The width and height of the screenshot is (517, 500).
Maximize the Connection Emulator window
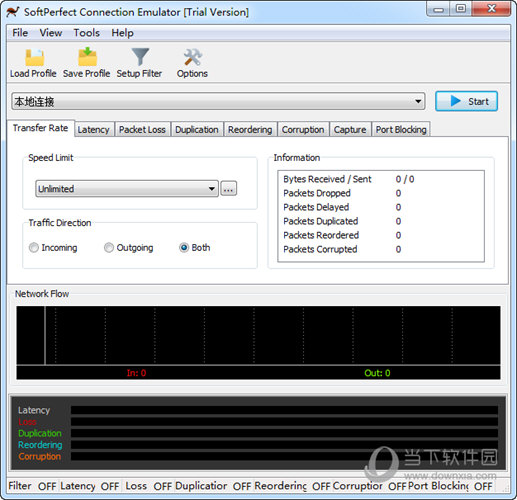pyautogui.click(x=461, y=9)
